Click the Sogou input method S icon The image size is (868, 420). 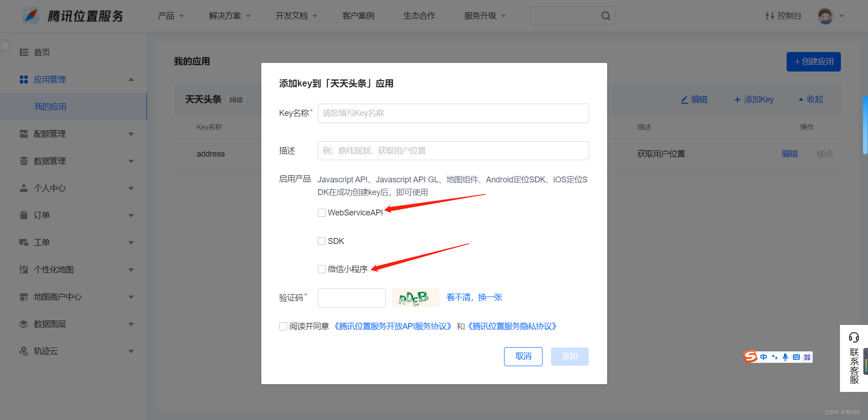coord(750,357)
